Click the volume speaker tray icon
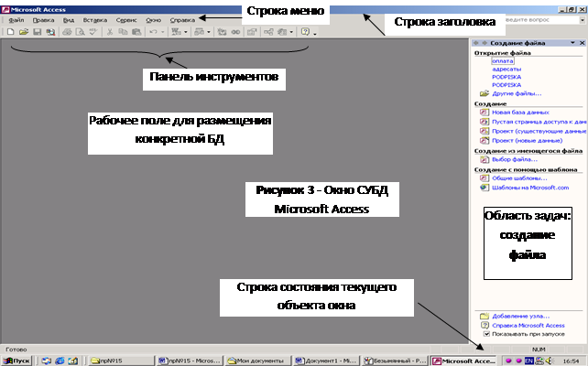The image size is (588, 366). pyautogui.click(x=550, y=361)
